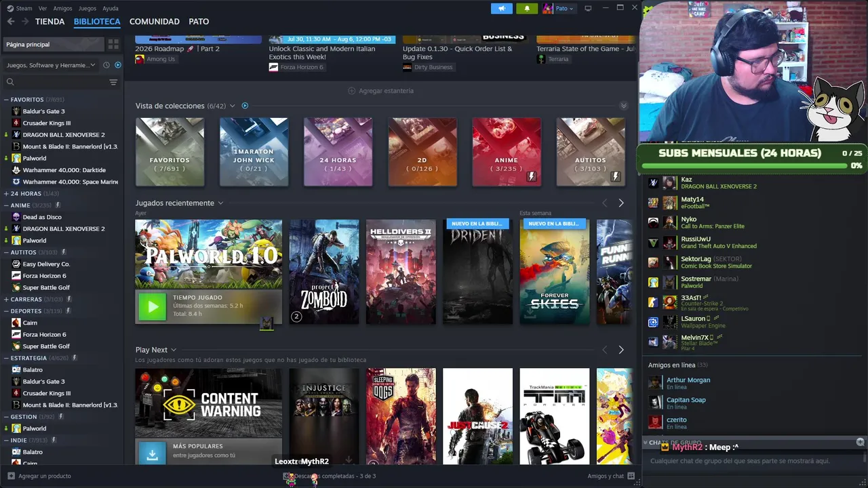The height and width of the screenshot is (488, 868).
Task: Go forward with the navigation arrow
Action: click(25, 22)
